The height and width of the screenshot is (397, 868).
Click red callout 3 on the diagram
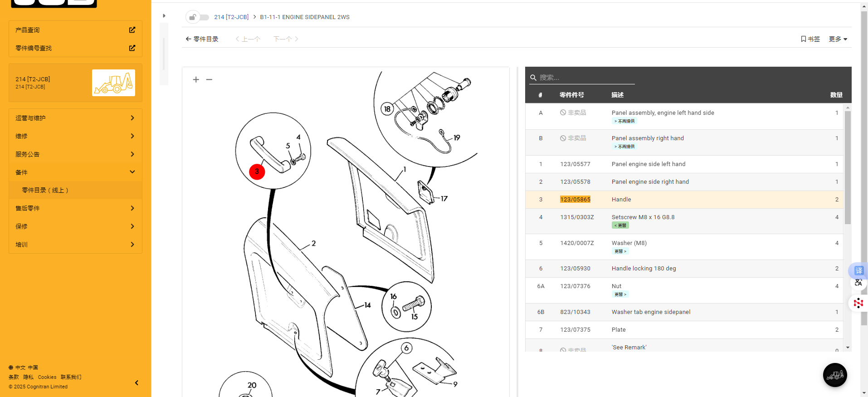257,172
